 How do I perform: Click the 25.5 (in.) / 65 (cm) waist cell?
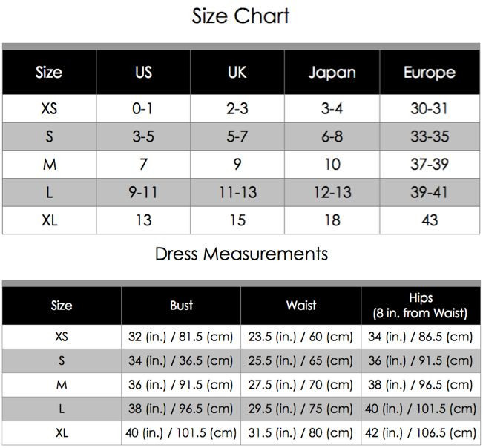point(301,360)
